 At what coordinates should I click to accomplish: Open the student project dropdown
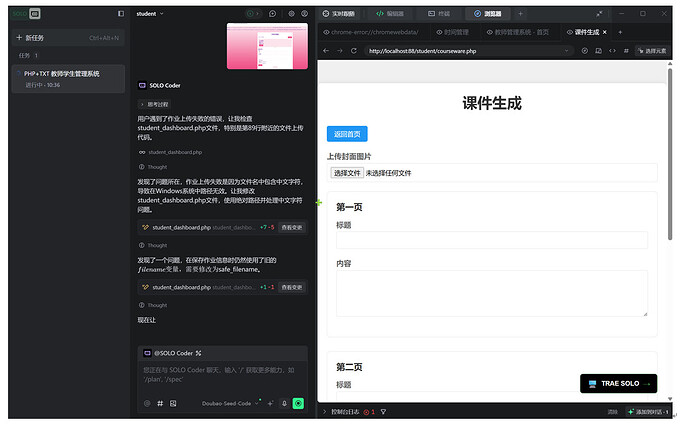(150, 14)
